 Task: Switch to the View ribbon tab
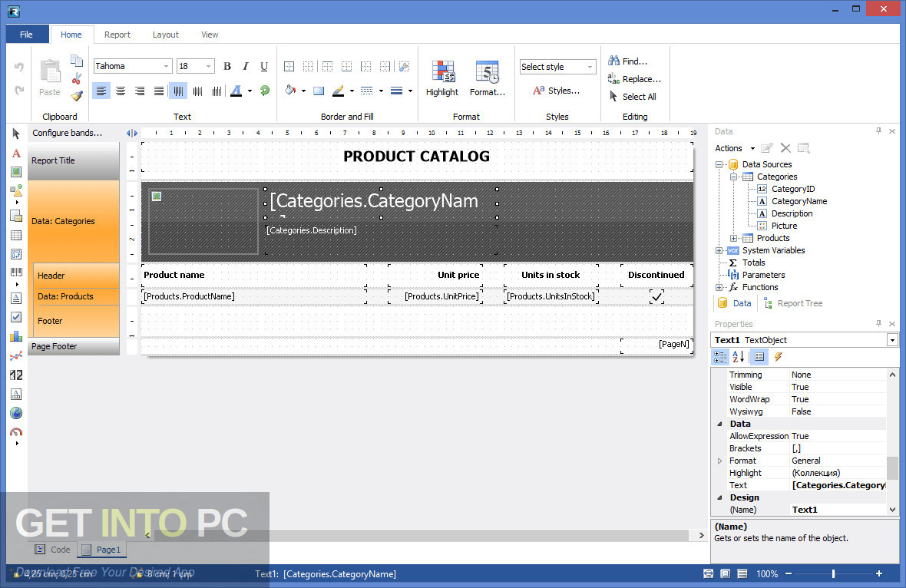tap(210, 35)
